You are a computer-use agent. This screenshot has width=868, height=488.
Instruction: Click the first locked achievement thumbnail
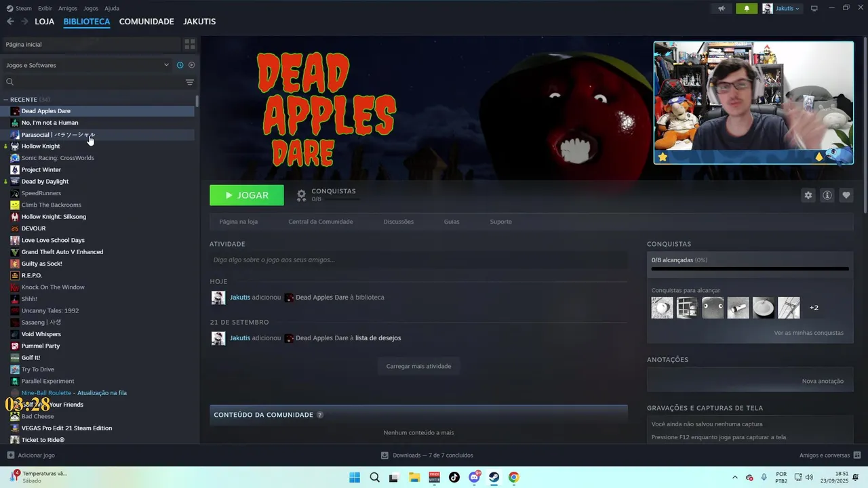click(x=663, y=308)
